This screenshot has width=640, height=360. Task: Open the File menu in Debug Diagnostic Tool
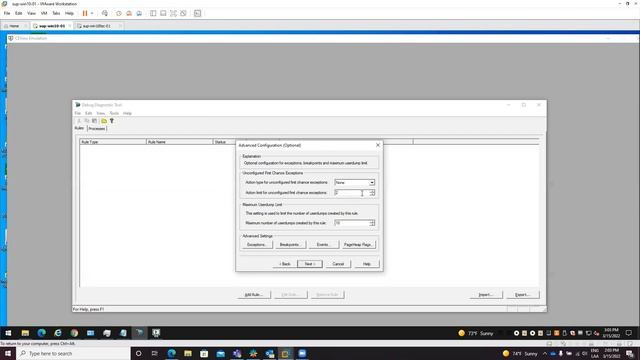coord(78,113)
